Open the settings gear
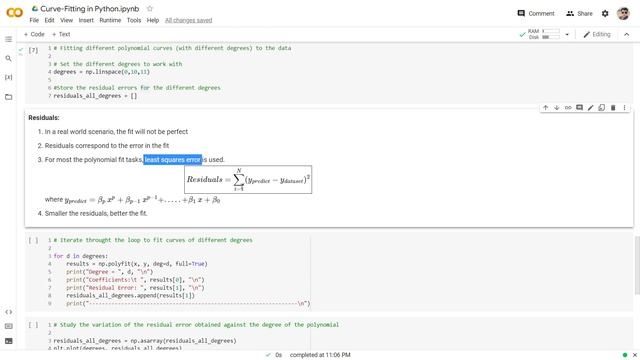The width and height of the screenshot is (640, 360). [605, 13]
